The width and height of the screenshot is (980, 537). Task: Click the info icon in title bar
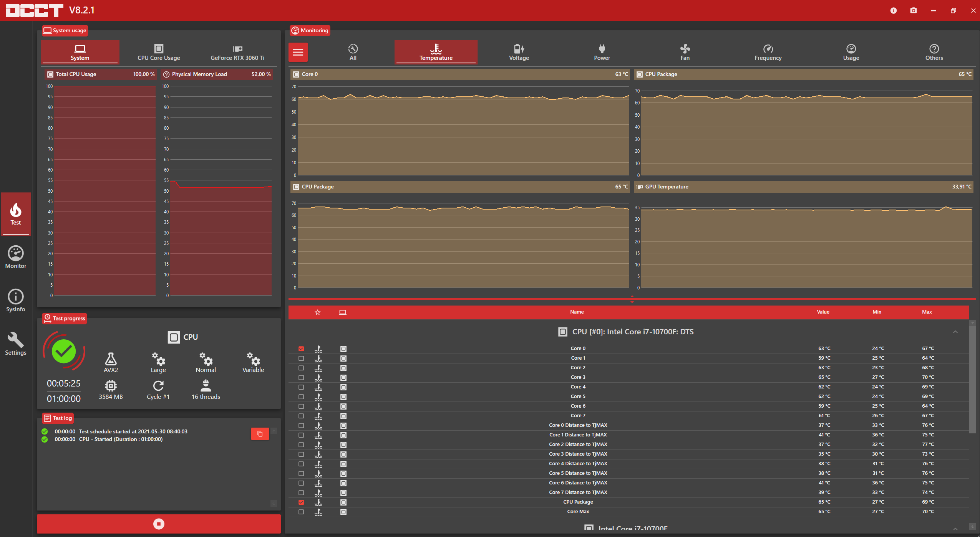tap(894, 11)
